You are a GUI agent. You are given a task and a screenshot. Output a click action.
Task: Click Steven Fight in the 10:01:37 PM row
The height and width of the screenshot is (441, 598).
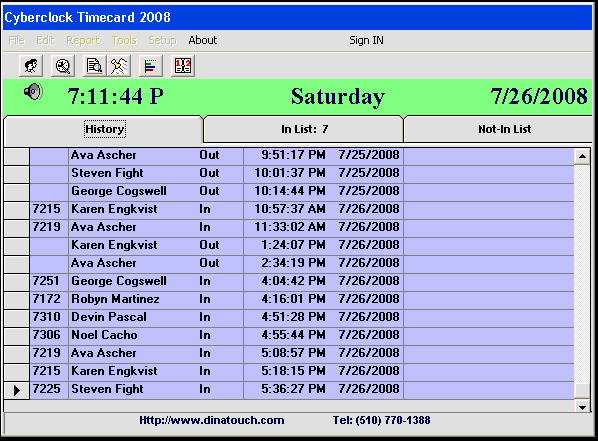tap(107, 173)
